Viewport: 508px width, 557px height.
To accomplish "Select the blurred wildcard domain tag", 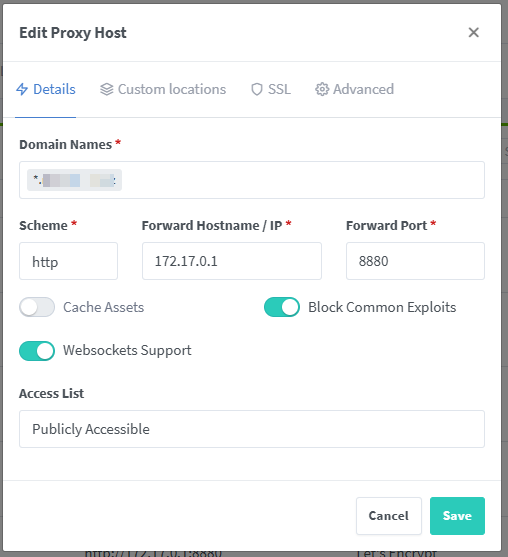I will click(75, 180).
